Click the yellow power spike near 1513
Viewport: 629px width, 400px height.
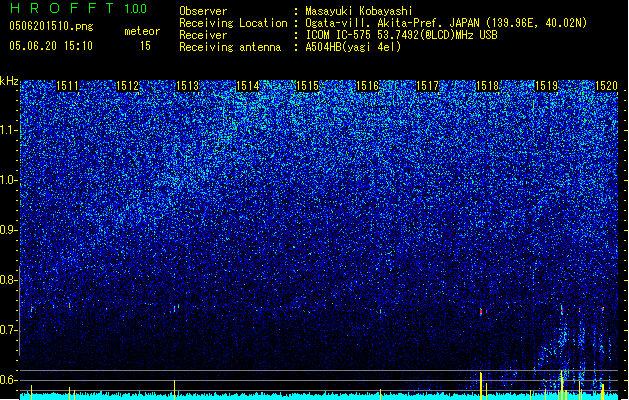point(174,389)
